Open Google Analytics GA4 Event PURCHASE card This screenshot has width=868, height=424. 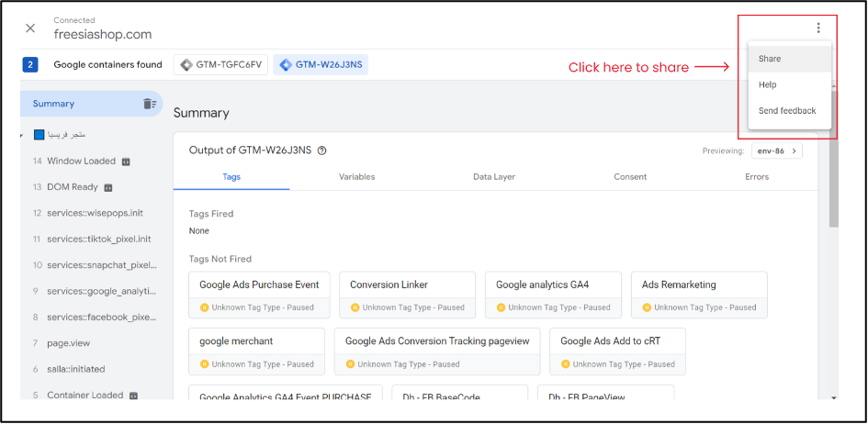coord(286,393)
